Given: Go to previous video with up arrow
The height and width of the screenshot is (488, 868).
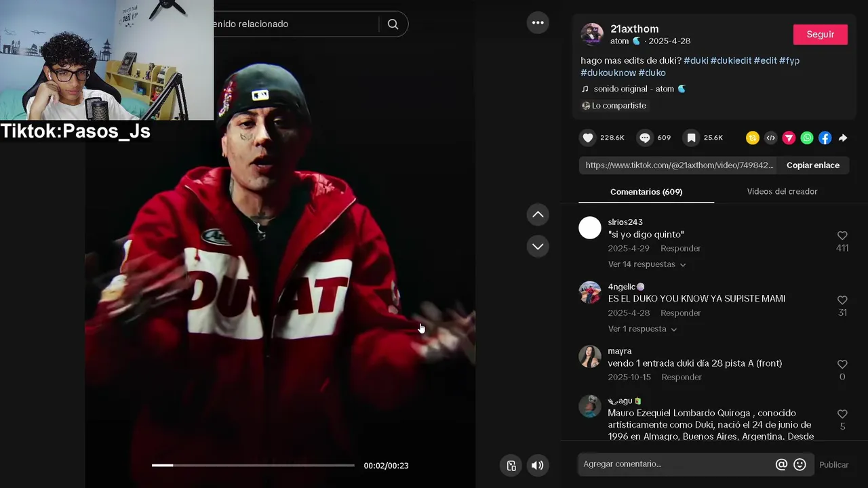Looking at the screenshot, I should pyautogui.click(x=538, y=215).
